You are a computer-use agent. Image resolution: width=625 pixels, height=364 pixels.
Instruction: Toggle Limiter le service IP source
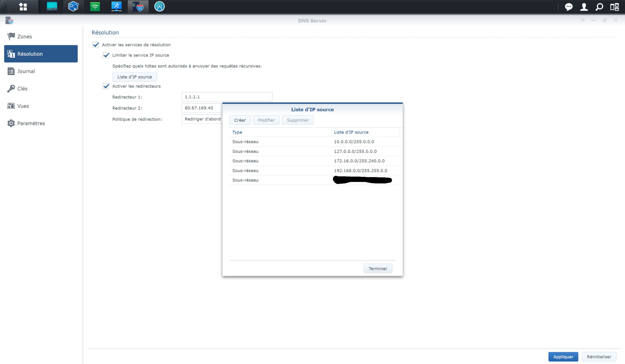click(x=106, y=55)
